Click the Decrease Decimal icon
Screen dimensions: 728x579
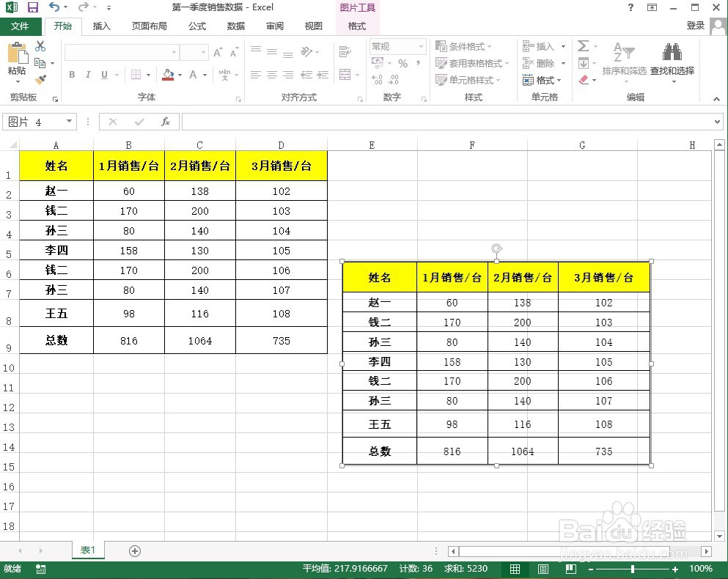393,80
